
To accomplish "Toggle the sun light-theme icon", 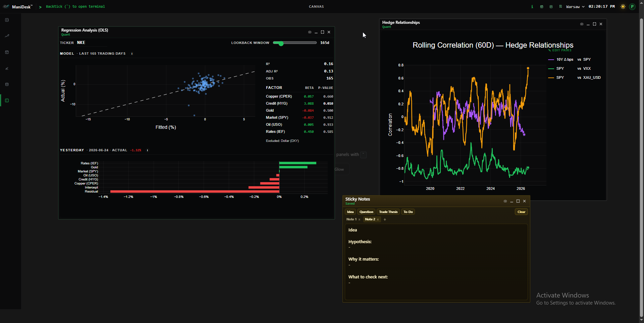I will [623, 7].
